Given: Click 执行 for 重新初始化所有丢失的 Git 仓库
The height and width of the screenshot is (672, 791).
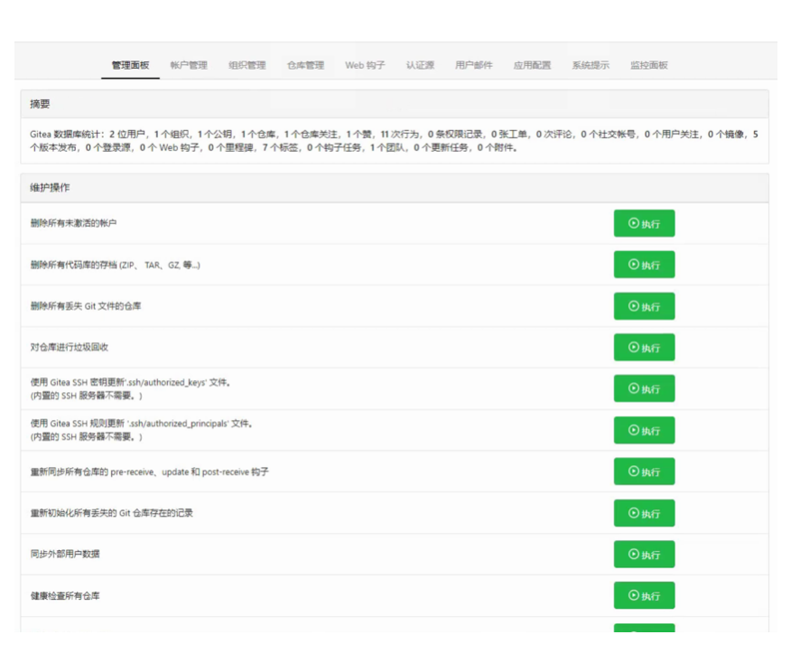Looking at the screenshot, I should pyautogui.click(x=644, y=513).
